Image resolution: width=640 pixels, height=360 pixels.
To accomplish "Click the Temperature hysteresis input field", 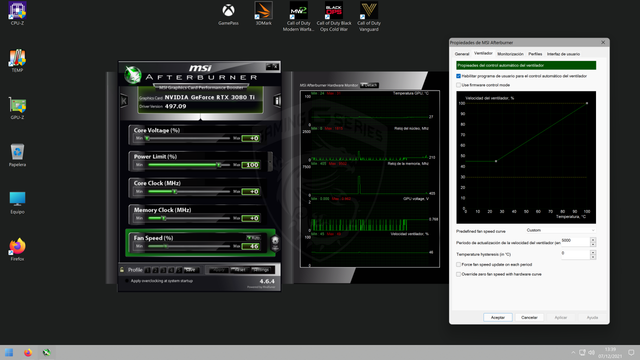I will [575, 254].
